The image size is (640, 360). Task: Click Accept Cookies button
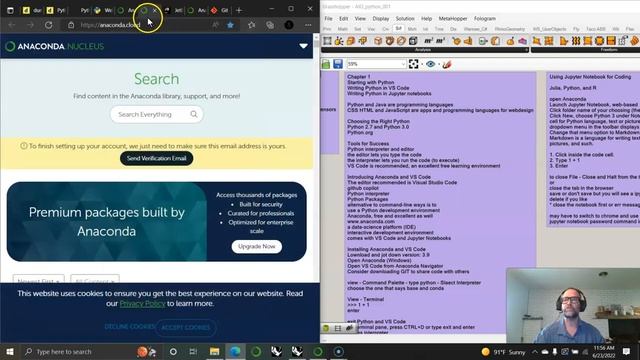pyautogui.click(x=186, y=327)
